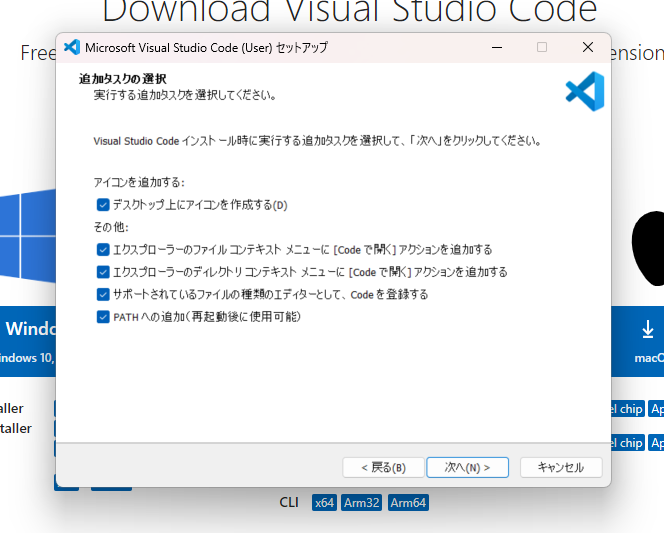664x533 pixels.
Task: Toggle directory context menu 'Code で開く' checkbox
Action: [103, 272]
